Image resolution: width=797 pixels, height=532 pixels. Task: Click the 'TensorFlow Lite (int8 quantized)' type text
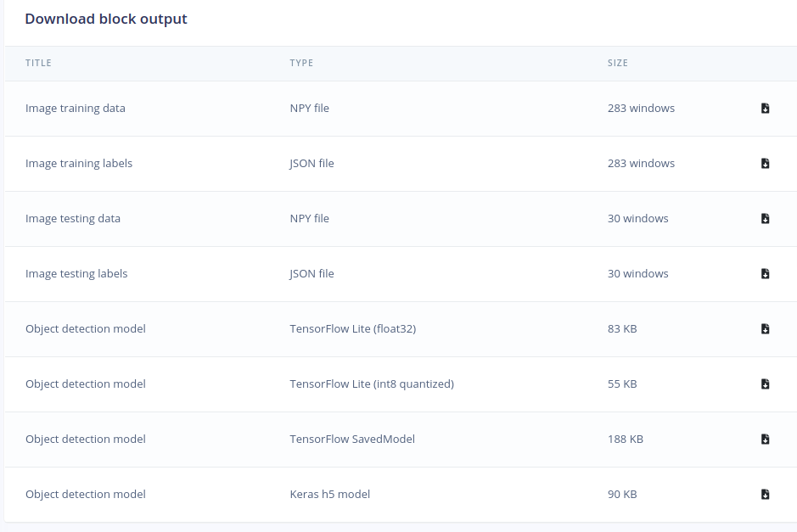coord(372,384)
